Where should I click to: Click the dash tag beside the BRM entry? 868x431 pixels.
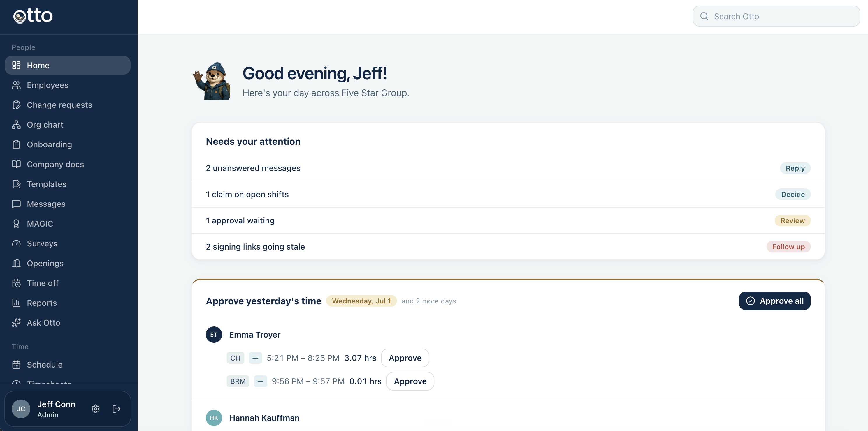(261, 381)
